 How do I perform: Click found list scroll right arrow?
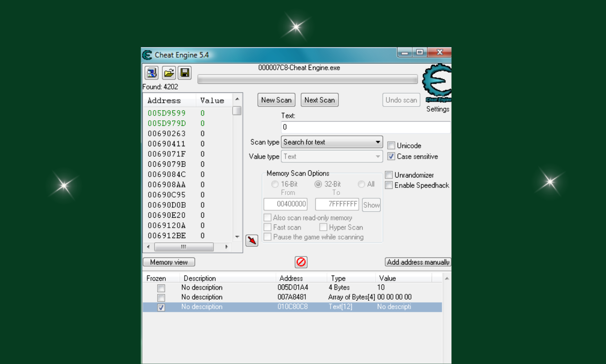pyautogui.click(x=226, y=247)
